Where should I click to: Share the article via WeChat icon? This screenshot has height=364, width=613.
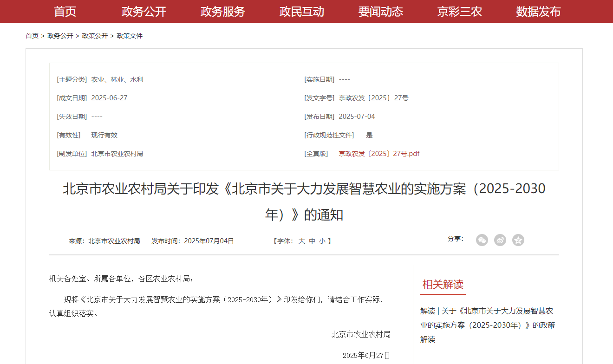[x=482, y=240]
